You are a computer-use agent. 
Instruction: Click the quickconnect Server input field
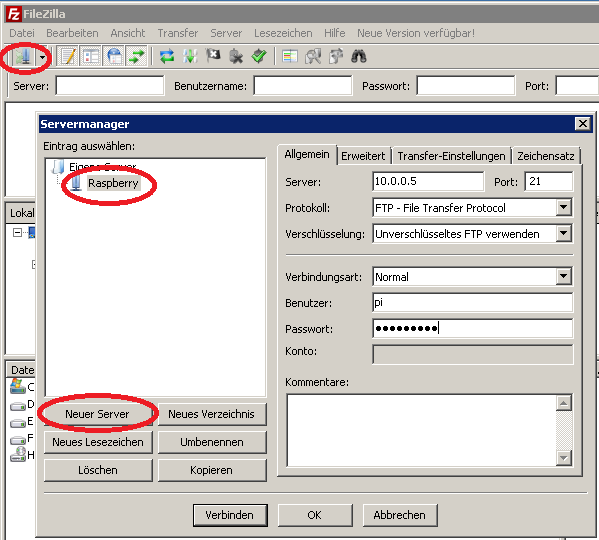click(x=110, y=86)
